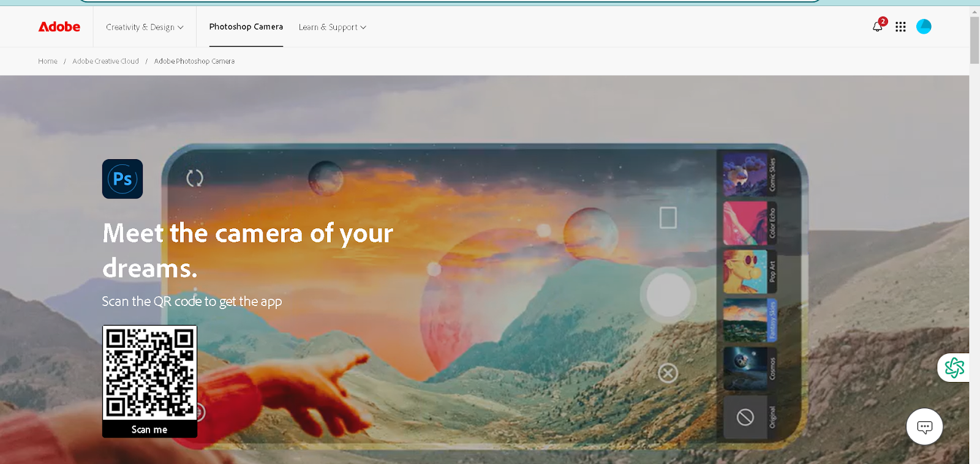The width and height of the screenshot is (980, 464).
Task: Select the Color Echo lens thumbnail
Action: point(745,223)
